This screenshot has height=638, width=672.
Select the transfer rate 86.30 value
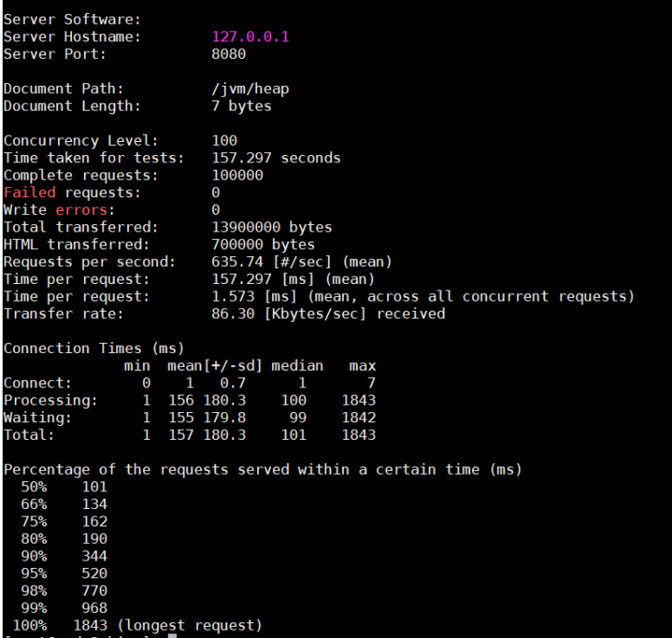click(x=233, y=313)
